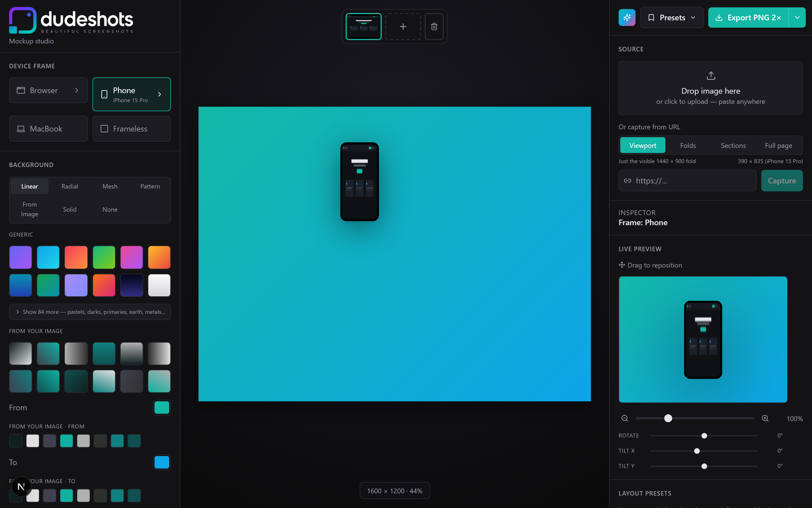The width and height of the screenshot is (812, 508).
Task: Pick the dark navy generic gradient swatch
Action: pos(132,285)
